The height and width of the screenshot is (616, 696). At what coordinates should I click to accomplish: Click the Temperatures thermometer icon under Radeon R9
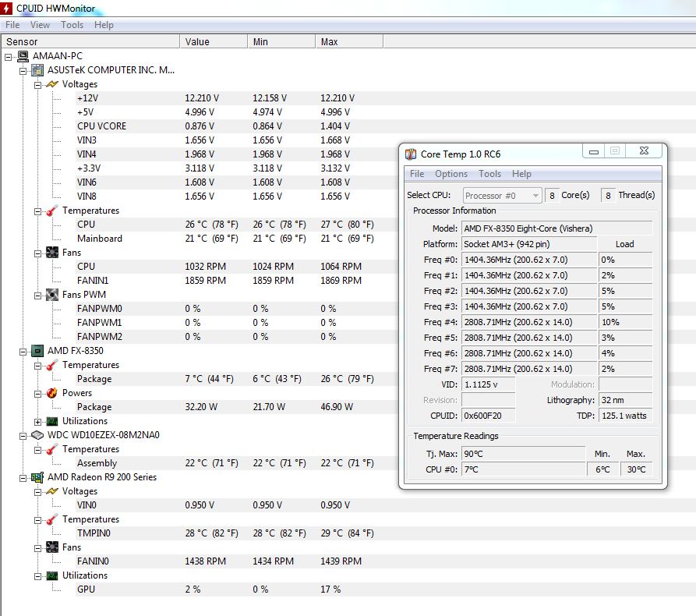[52, 519]
